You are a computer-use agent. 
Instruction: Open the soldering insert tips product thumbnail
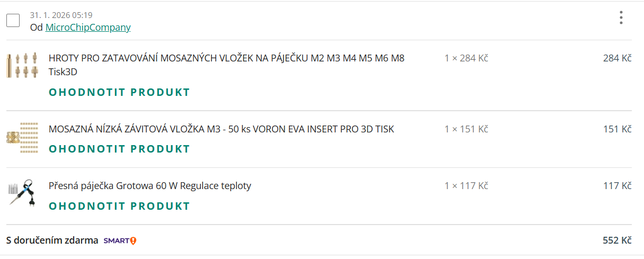(x=22, y=65)
